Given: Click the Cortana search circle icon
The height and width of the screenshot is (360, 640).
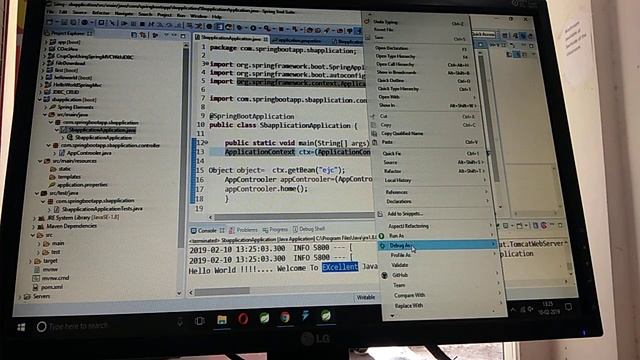Looking at the screenshot, I should pyautogui.click(x=41, y=327).
